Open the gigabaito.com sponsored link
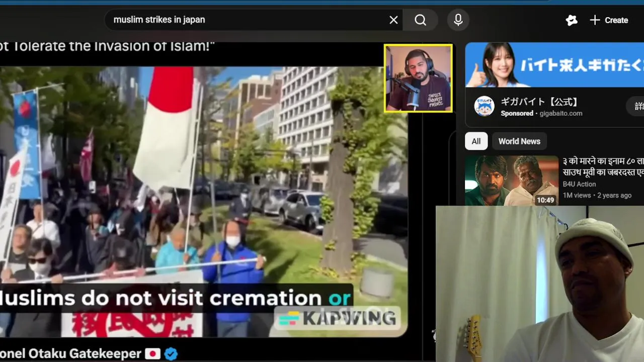This screenshot has height=362, width=644. coord(561,114)
